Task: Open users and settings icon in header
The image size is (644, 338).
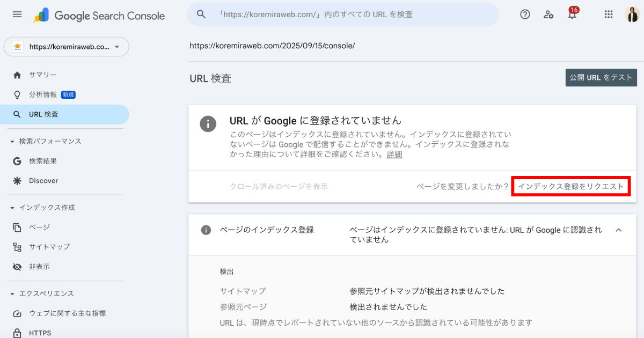Action: [x=548, y=14]
